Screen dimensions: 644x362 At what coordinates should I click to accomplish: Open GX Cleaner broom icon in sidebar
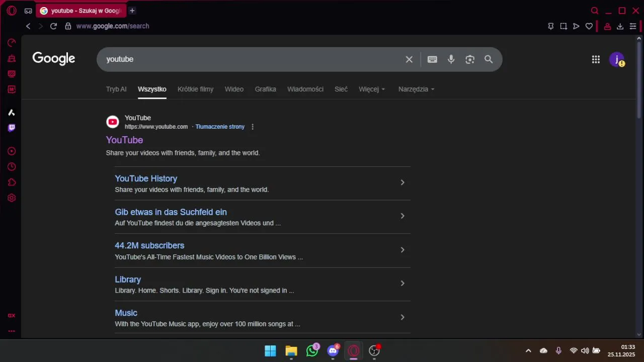pos(12,58)
